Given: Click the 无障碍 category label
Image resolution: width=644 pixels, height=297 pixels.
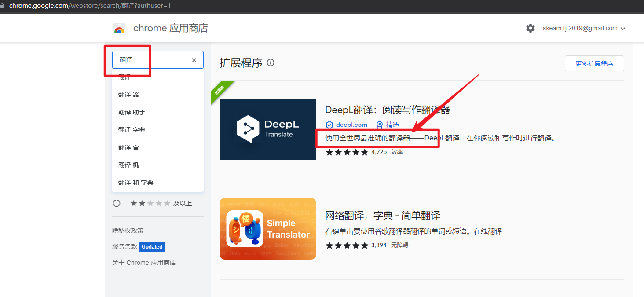Looking at the screenshot, I should (400, 245).
